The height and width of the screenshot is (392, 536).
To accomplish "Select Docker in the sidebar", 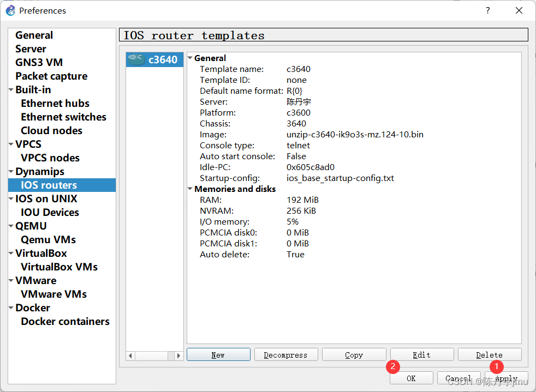I will (x=33, y=308).
